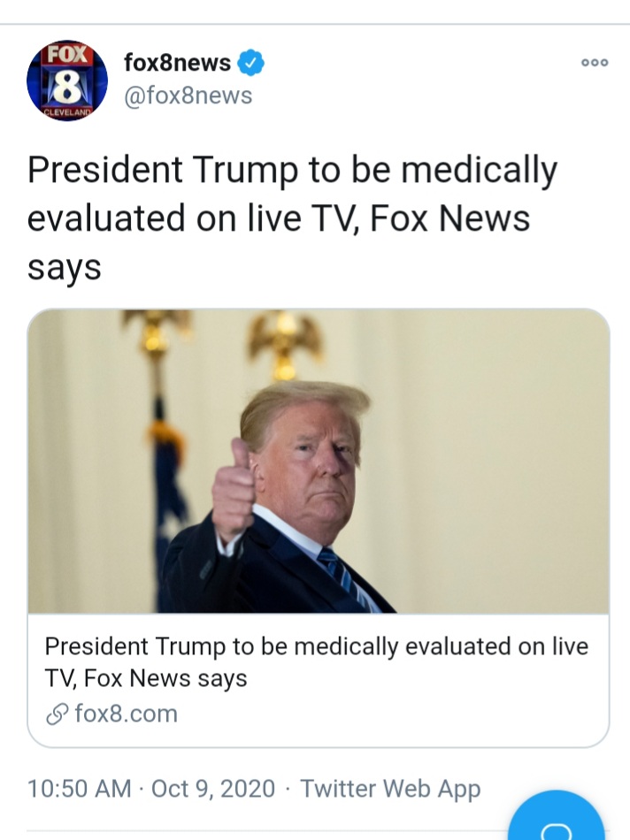Open the fox8news display name
Image resolution: width=630 pixels, height=840 pixels.
(178, 63)
